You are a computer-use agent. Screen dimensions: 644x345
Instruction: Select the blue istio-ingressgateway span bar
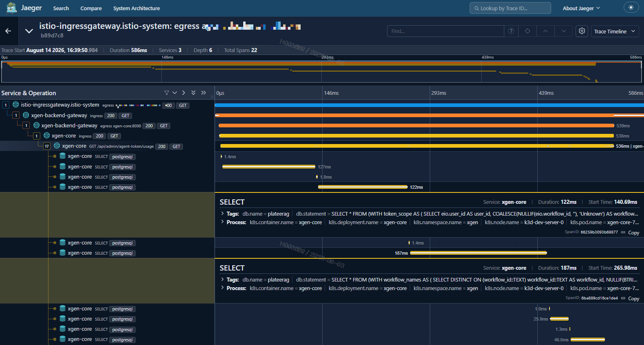429,105
